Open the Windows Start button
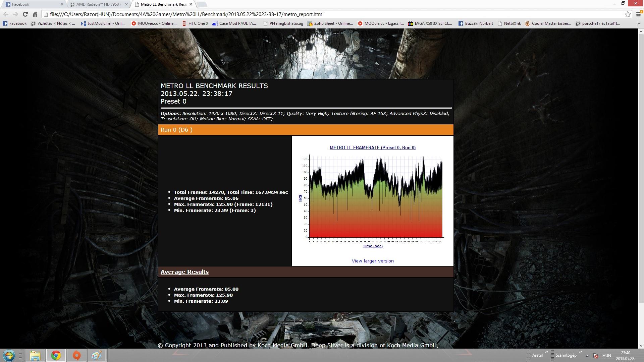The width and height of the screenshot is (644, 362). [x=9, y=355]
